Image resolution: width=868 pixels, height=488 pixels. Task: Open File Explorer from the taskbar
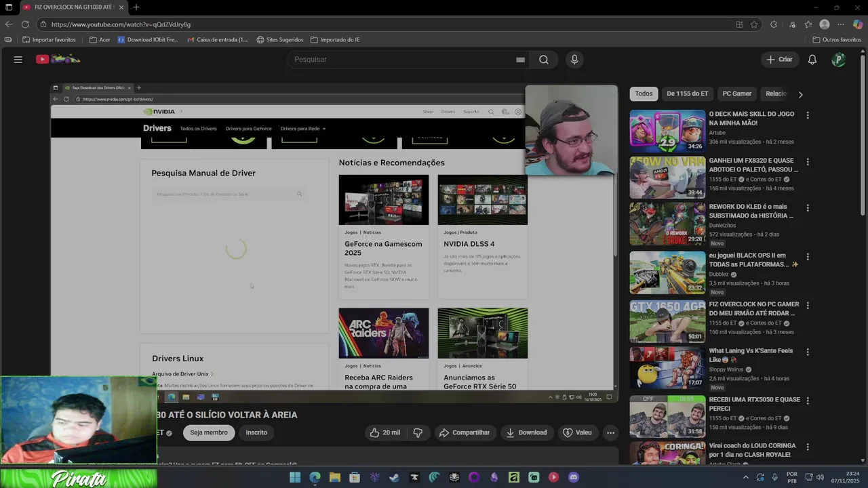click(334, 477)
